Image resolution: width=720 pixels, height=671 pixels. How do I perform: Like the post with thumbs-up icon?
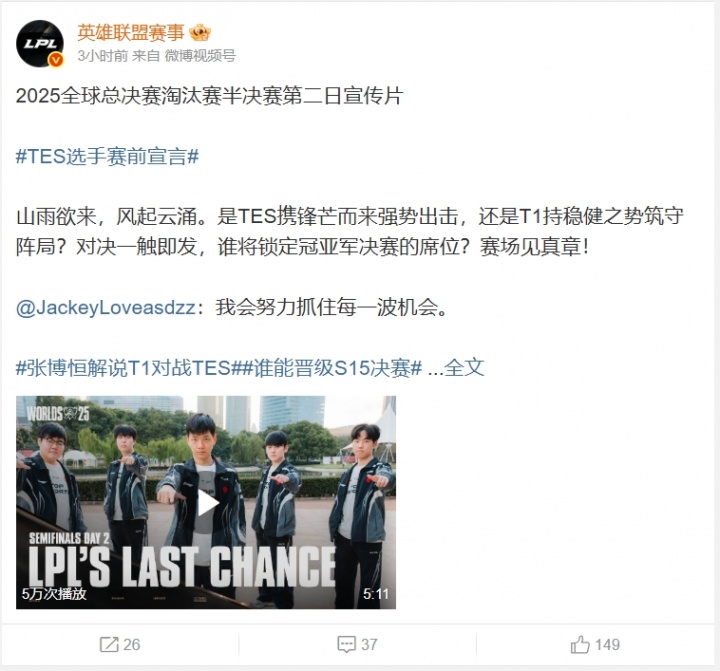pyautogui.click(x=580, y=644)
